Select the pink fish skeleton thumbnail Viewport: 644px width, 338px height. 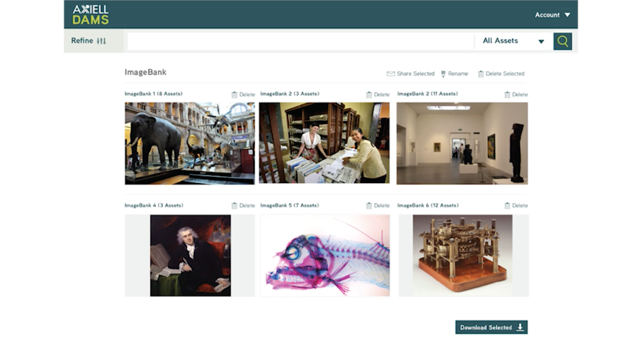325,255
